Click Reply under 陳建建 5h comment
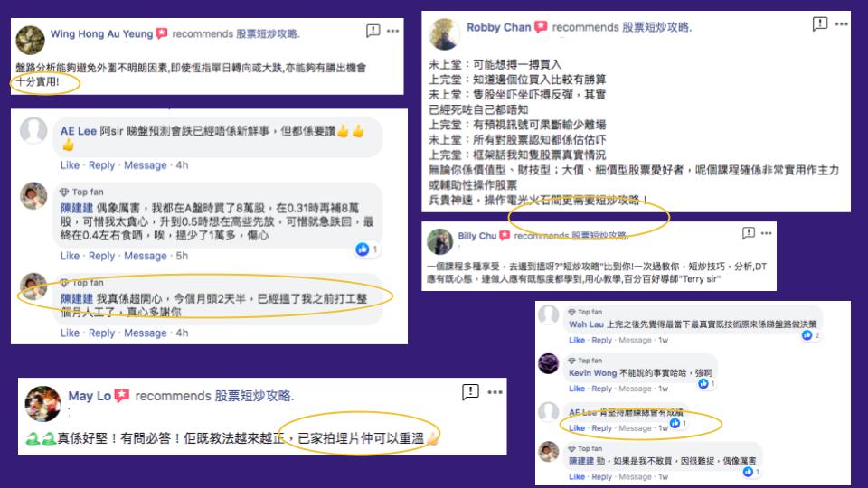This screenshot has width=868, height=488. 102,256
